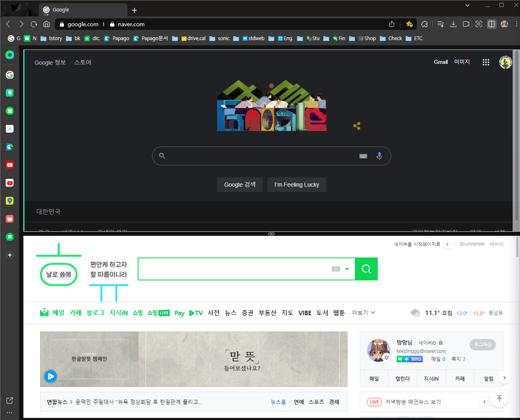Open the yellow map pin sidebar icon

(x=10, y=201)
